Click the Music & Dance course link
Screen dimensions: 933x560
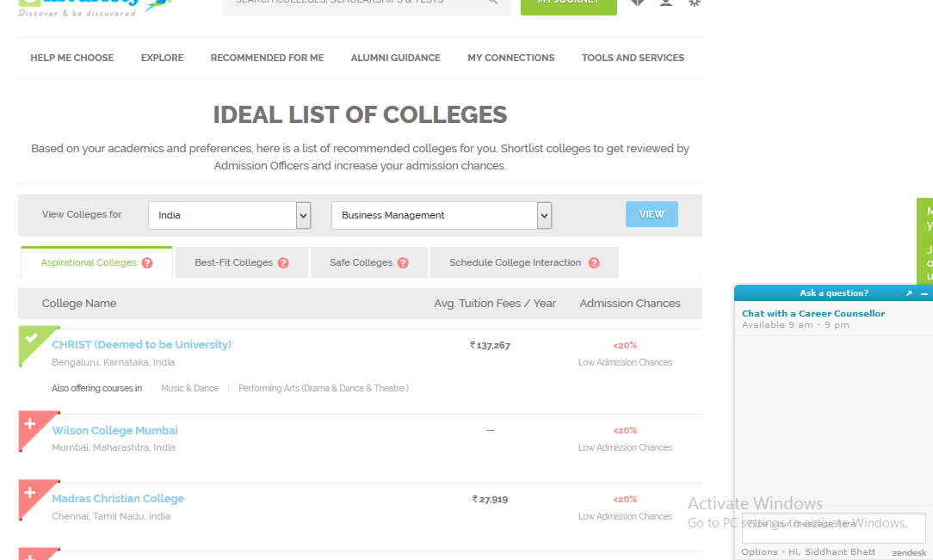190,388
